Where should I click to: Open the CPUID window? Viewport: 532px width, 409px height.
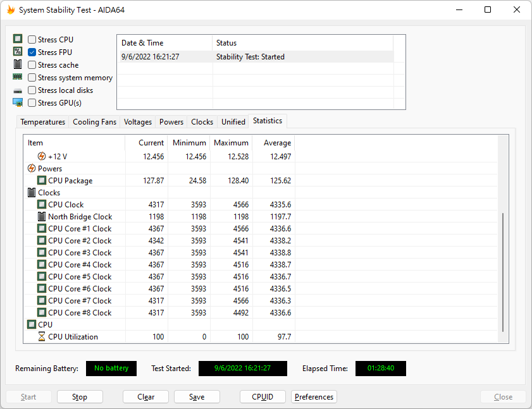tap(263, 397)
